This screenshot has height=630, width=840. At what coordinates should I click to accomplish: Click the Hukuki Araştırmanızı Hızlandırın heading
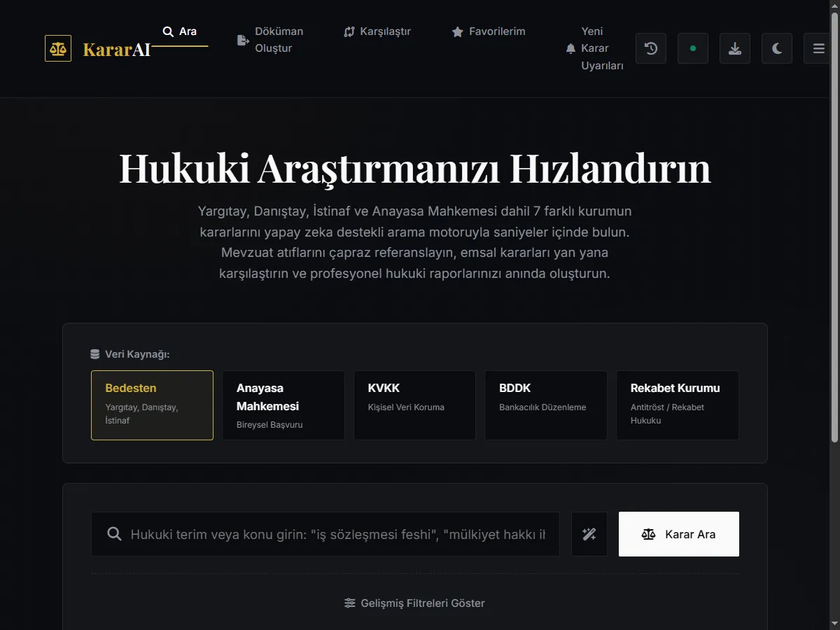click(415, 168)
